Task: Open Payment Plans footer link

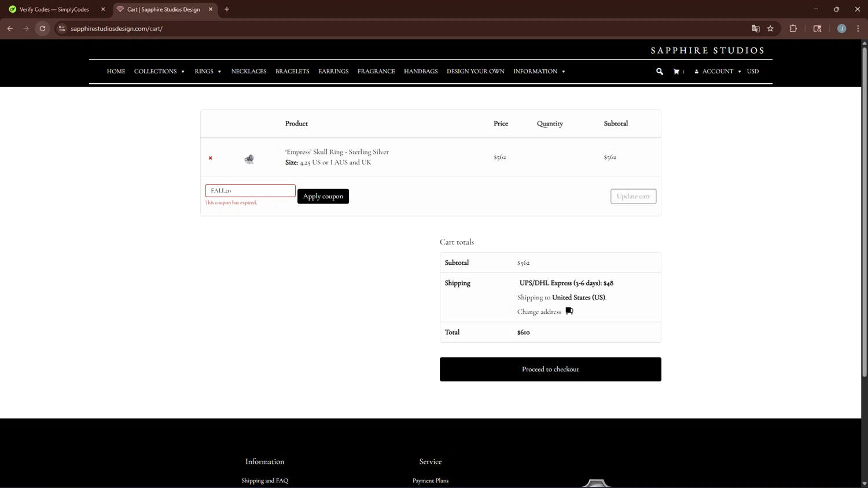Action: click(x=431, y=480)
